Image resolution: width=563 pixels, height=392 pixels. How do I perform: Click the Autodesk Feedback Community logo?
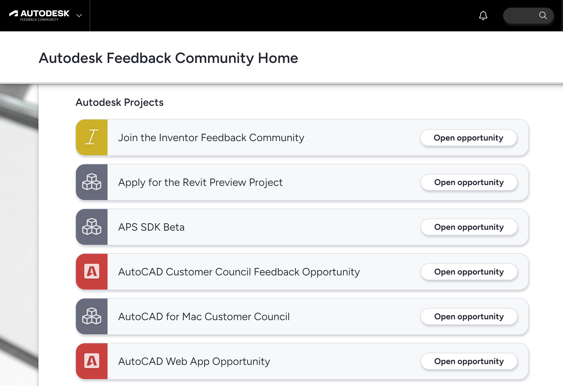coord(40,16)
